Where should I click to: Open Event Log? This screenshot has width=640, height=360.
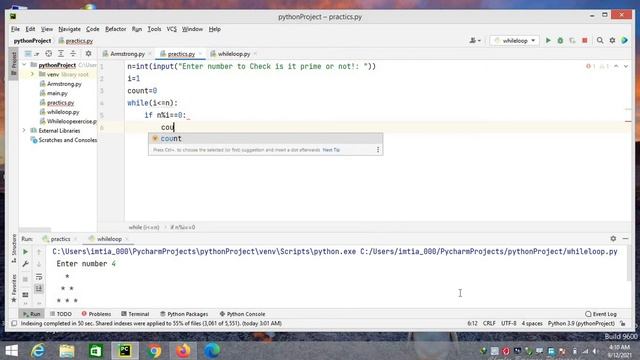pos(601,314)
